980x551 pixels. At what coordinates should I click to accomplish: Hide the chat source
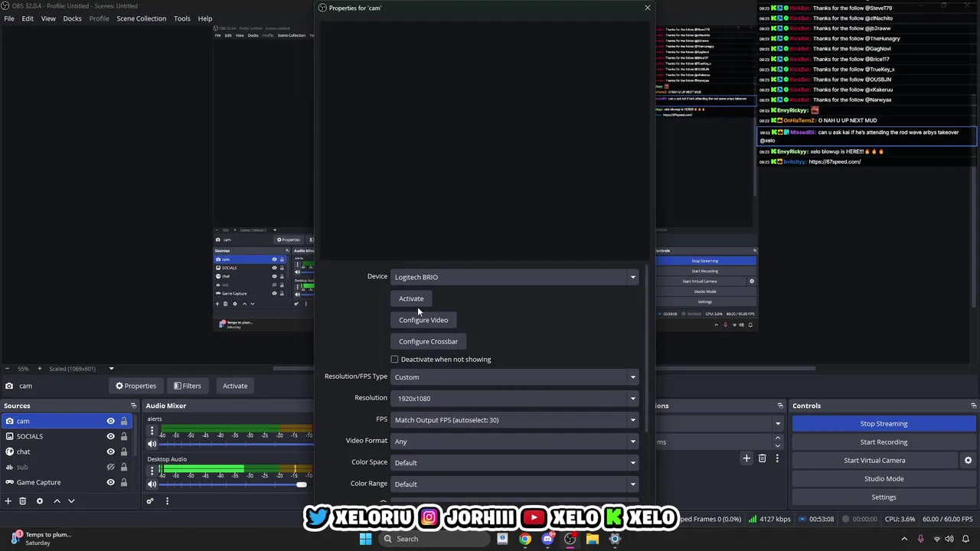click(110, 452)
